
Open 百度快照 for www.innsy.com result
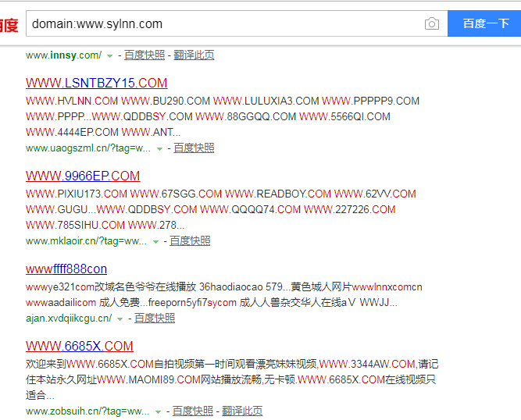(x=145, y=55)
